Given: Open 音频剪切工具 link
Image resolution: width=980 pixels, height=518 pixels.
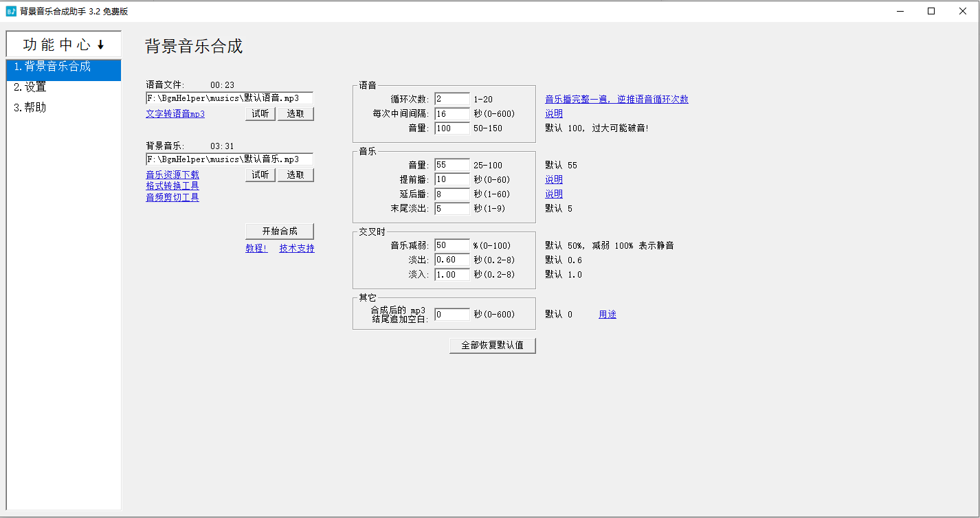Looking at the screenshot, I should 172,198.
